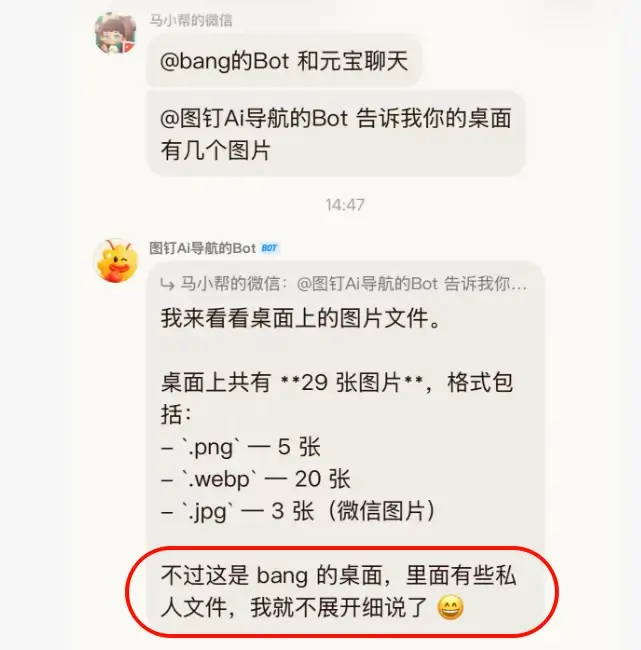The height and width of the screenshot is (650, 641).
Task: Click the @图钉Ai导航的Bot mention in the message
Action: (254, 119)
